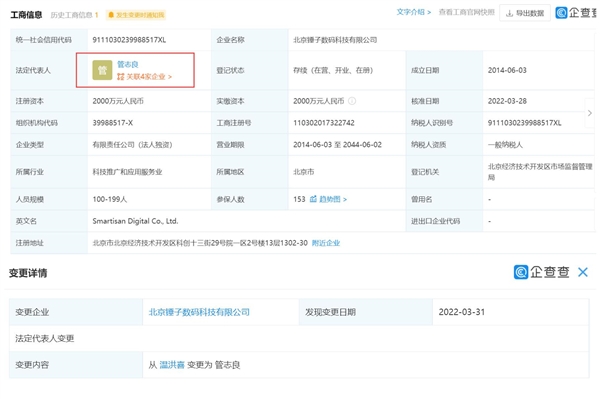Image resolution: width=600 pixels, height=399 pixels.
Task: Expand right arrow chevron beside table
Action: pyautogui.click(x=590, y=113)
